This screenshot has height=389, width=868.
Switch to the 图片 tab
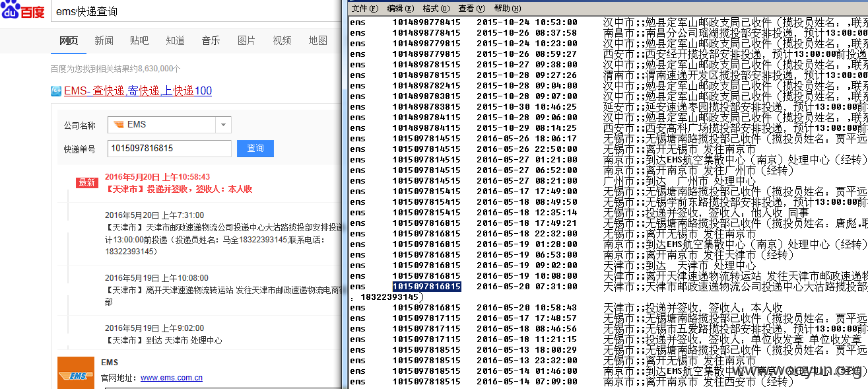[246, 41]
